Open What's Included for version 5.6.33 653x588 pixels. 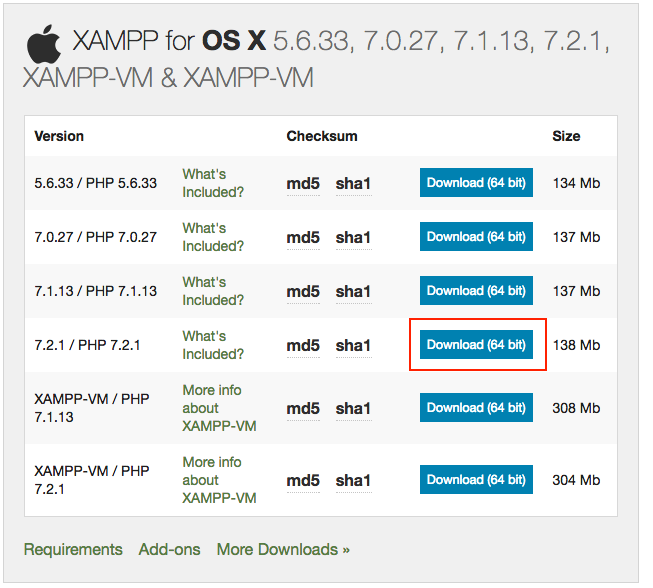212,183
